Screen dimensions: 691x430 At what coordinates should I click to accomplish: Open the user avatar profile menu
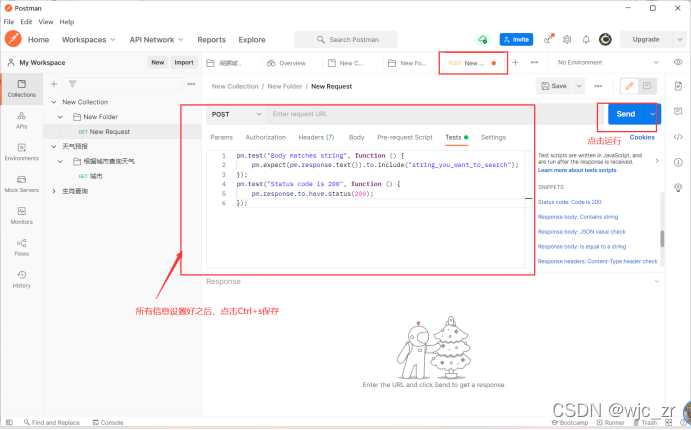(605, 40)
